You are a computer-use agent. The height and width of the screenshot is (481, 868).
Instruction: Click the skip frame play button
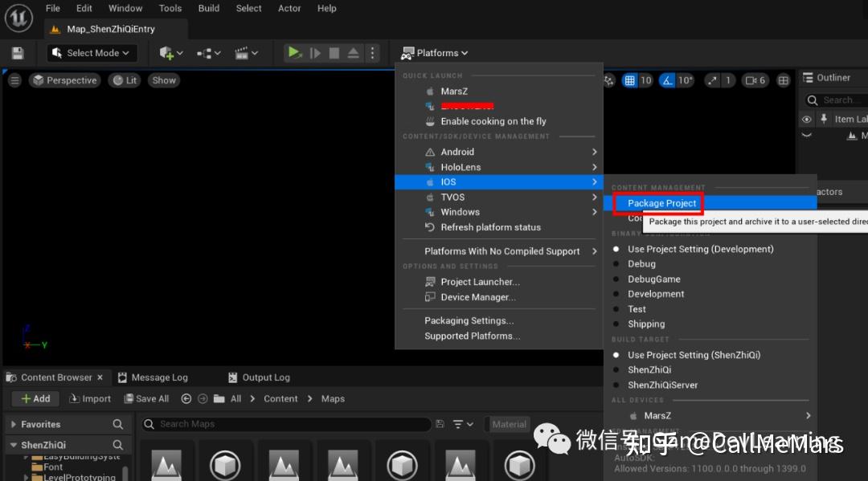pyautogui.click(x=315, y=53)
